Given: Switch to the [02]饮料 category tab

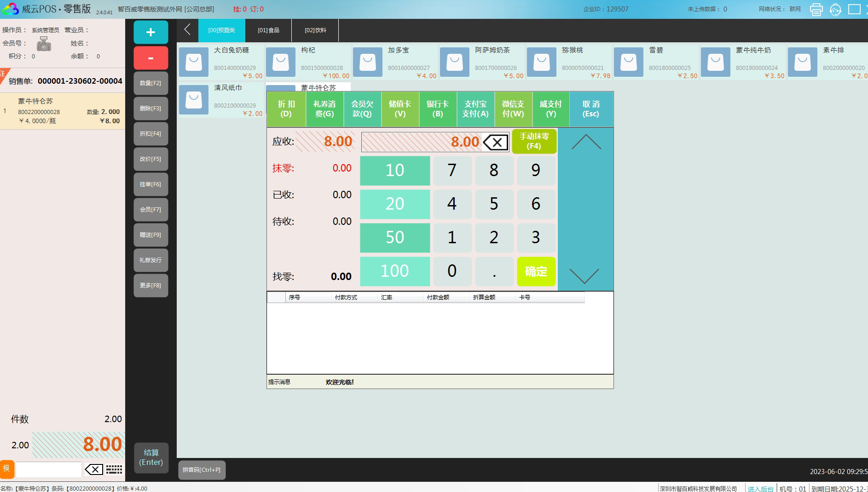Looking at the screenshot, I should coord(315,30).
